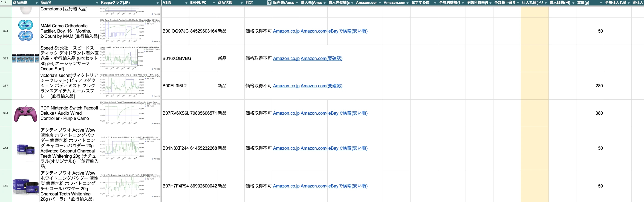The height and width of the screenshot is (202, 644).
Task: Open filter menu for 商品名 column
Action: point(97,3)
